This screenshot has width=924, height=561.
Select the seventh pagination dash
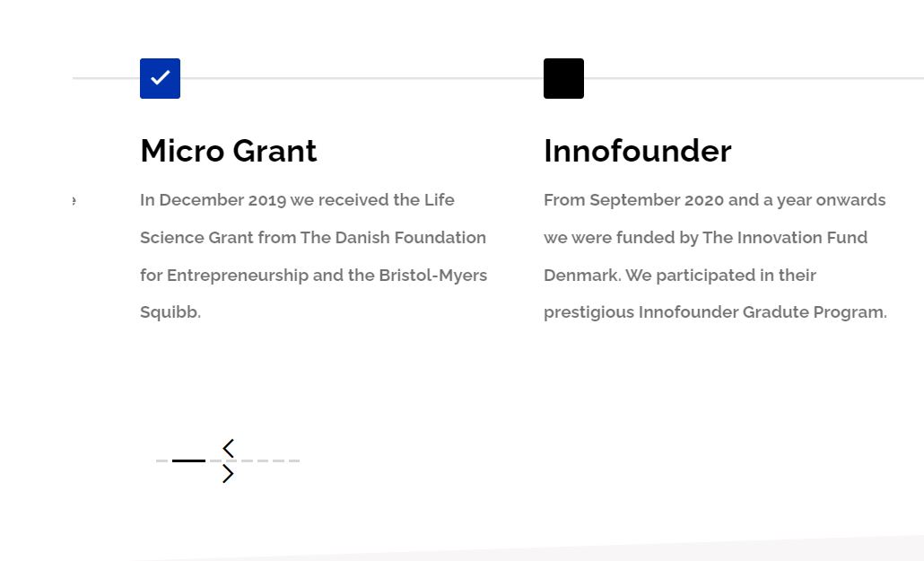coord(278,460)
